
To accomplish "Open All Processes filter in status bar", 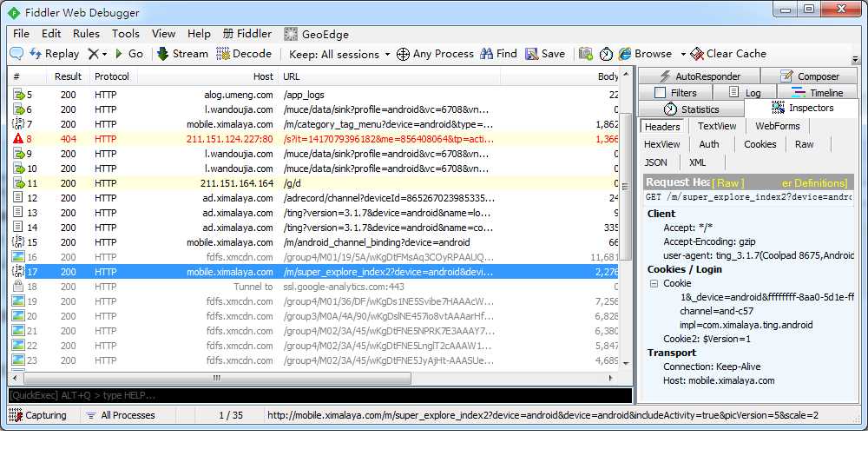I will (x=121, y=415).
